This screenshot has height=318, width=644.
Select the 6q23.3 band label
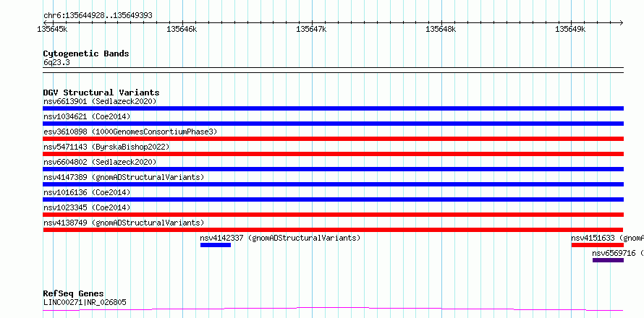coord(56,63)
